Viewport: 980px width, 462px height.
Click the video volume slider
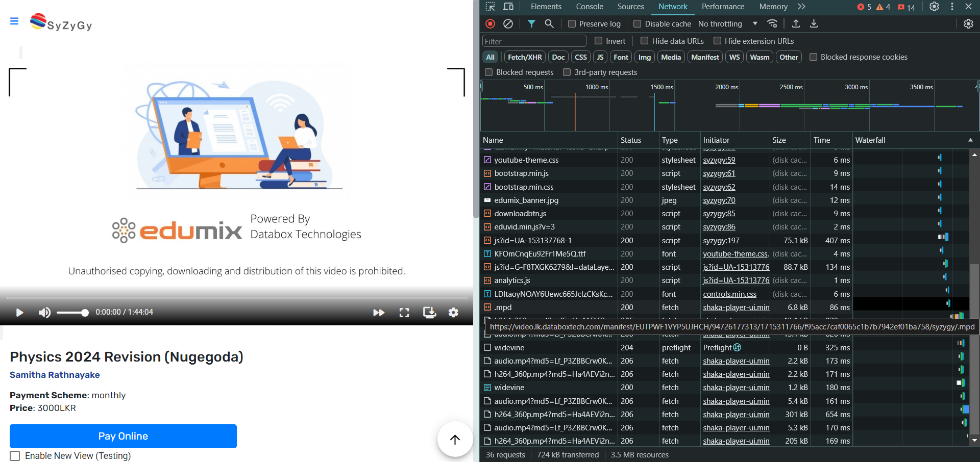click(72, 313)
